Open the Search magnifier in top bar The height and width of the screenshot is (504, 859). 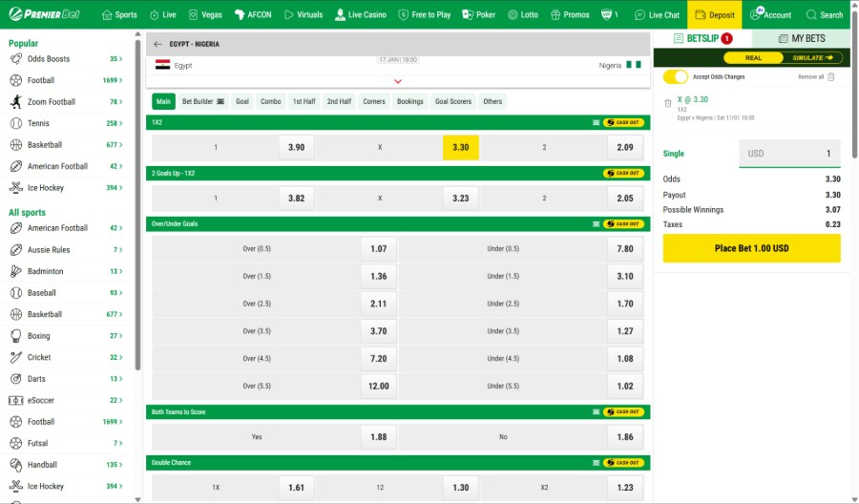click(810, 14)
